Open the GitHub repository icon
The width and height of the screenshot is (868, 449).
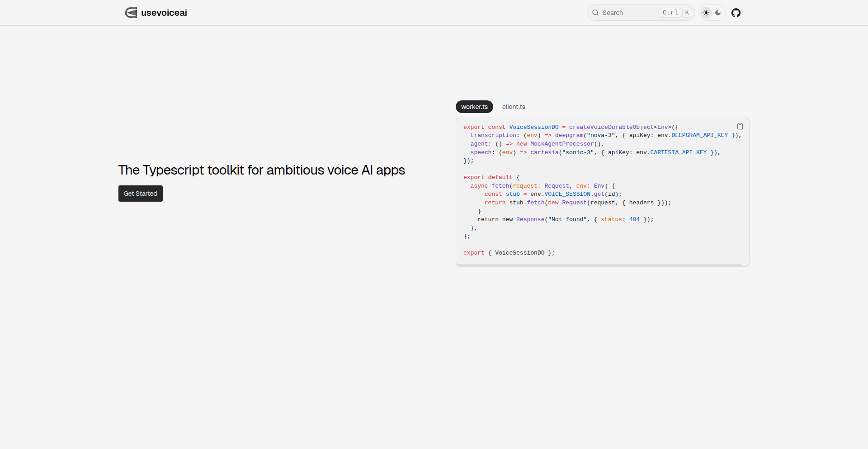tap(736, 13)
